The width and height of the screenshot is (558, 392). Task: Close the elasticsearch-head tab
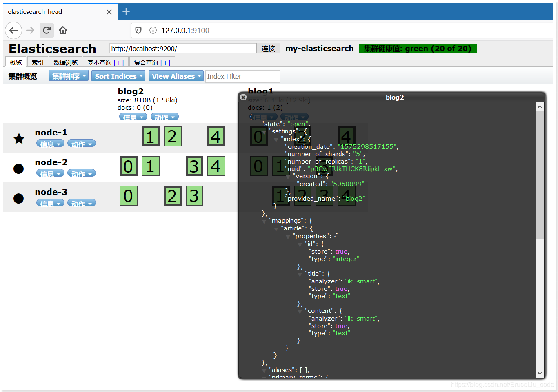(x=109, y=12)
